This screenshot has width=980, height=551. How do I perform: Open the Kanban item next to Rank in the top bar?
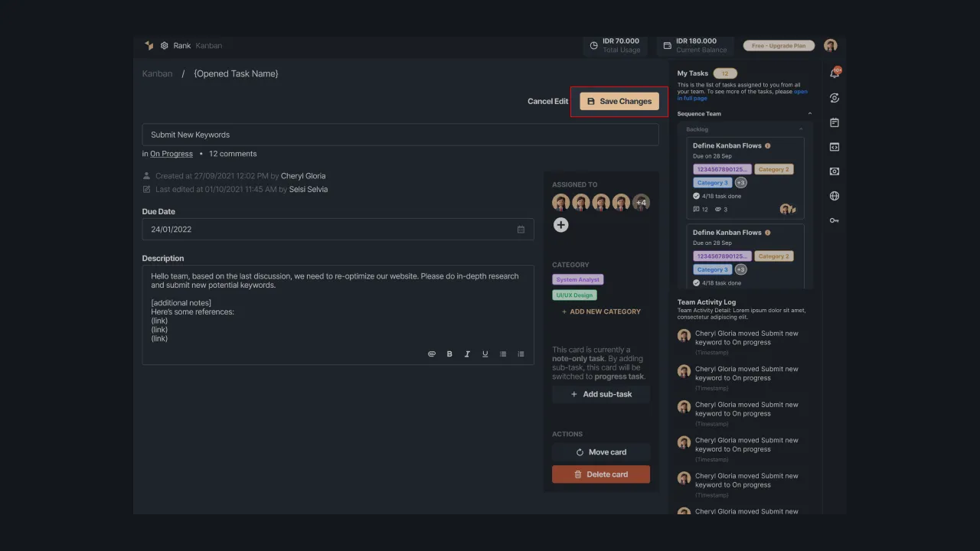208,46
